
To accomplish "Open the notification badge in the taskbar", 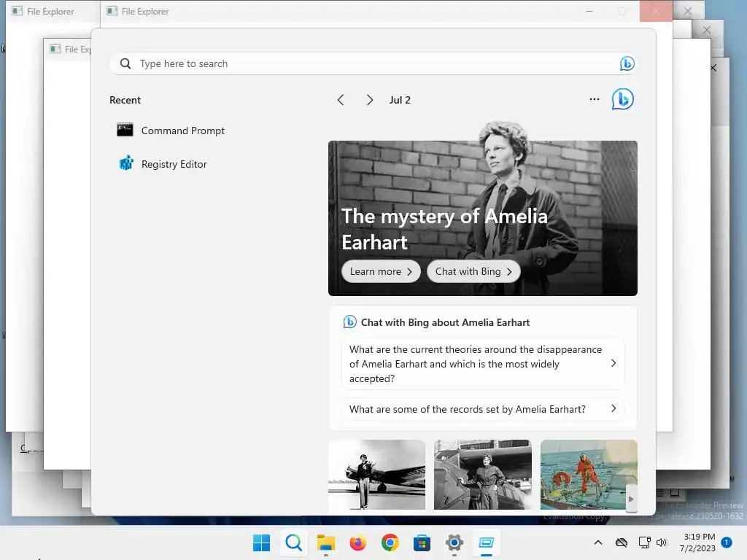I will 727,542.
